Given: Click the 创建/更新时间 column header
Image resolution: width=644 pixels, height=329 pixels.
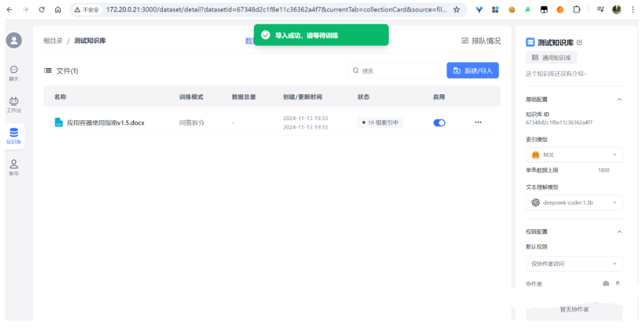Looking at the screenshot, I should [x=302, y=97].
